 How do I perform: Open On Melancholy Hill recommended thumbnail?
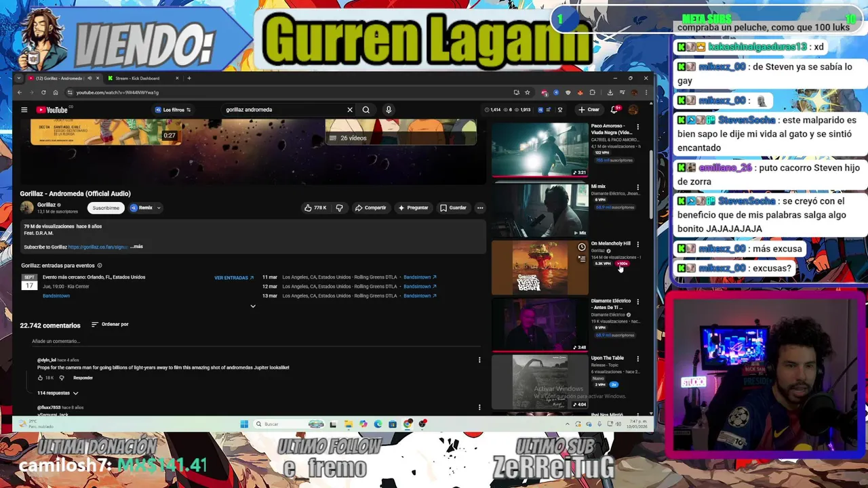click(x=540, y=267)
